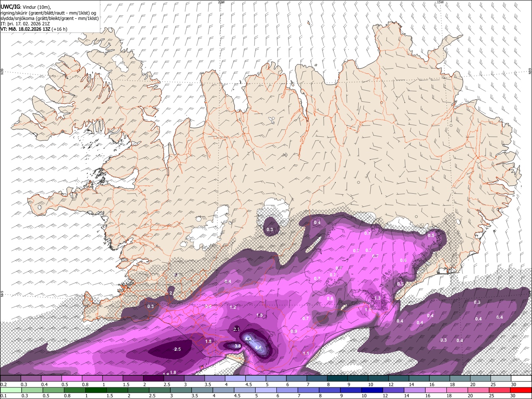Pick the 10 deep blue swatch in the lower legend row
Viewport: 532px width, 399px height.
pos(372,390)
